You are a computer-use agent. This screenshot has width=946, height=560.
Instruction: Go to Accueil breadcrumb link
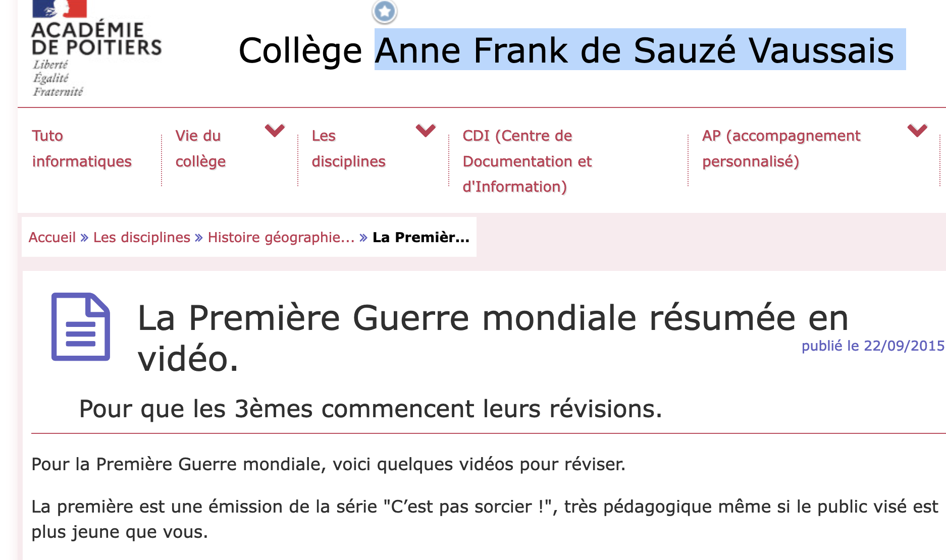[52, 238]
